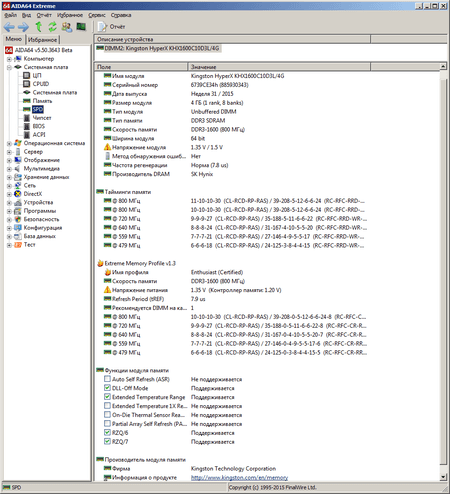Open the Справка menu
This screenshot has height=494, width=450.
point(121,15)
